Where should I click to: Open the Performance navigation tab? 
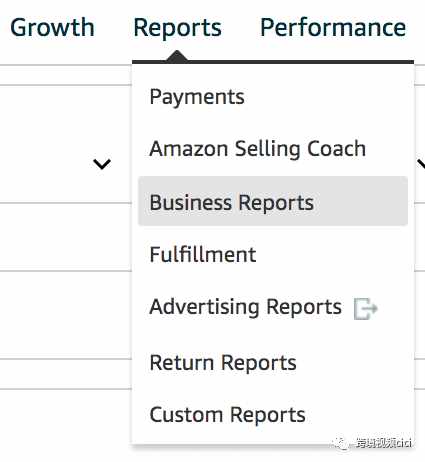333,27
